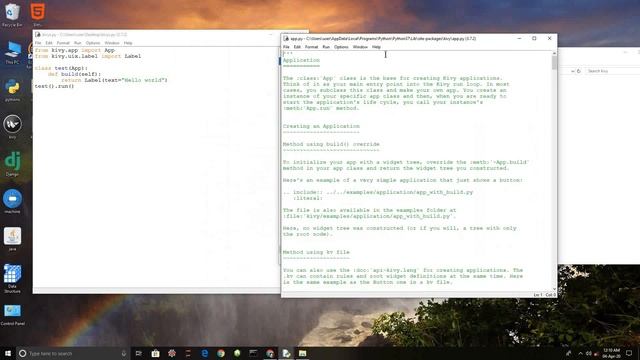Open Format menu in app.py window
Image resolution: width=640 pixels, height=360 pixels.
tap(311, 47)
